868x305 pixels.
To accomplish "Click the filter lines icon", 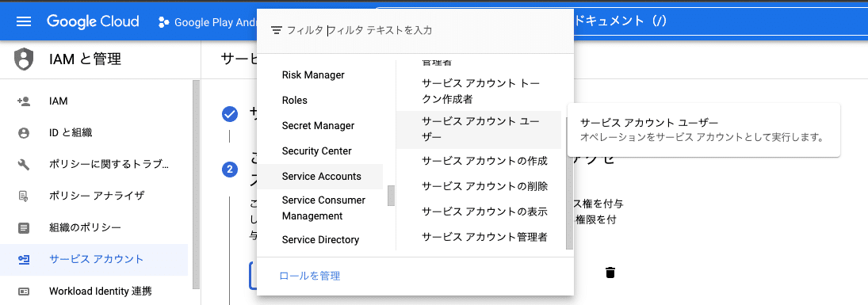I will click(x=277, y=30).
